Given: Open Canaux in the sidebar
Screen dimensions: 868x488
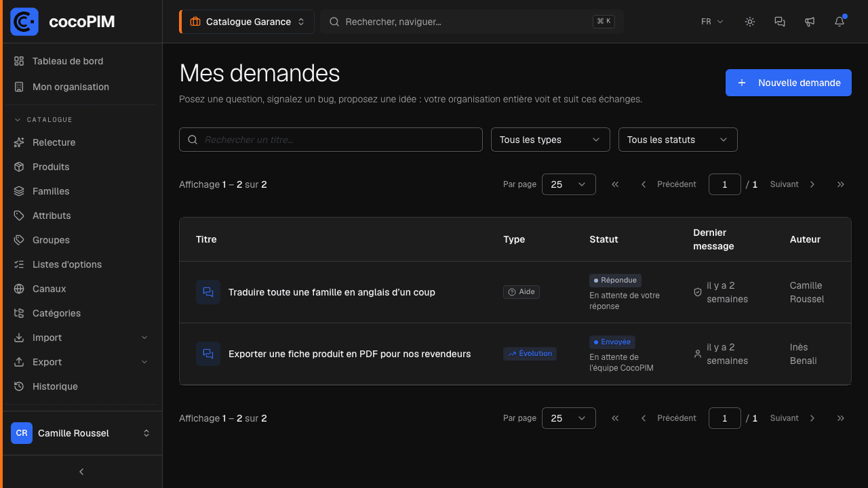Looking at the screenshot, I should (x=81, y=289).
